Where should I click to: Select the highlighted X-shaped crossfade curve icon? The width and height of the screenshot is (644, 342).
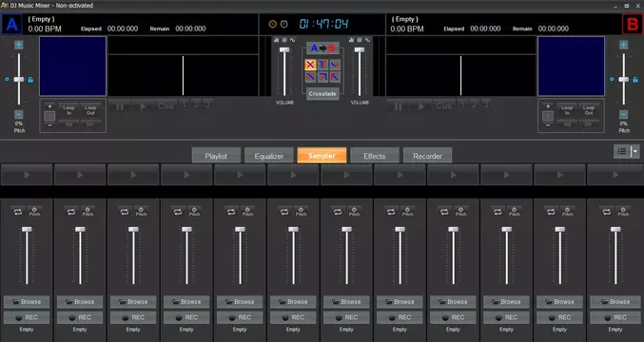click(310, 65)
